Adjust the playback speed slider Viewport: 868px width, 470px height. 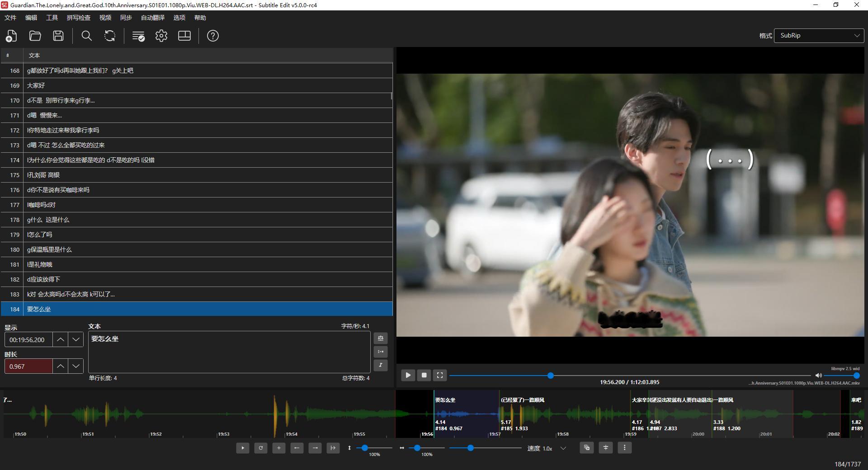tap(486, 448)
